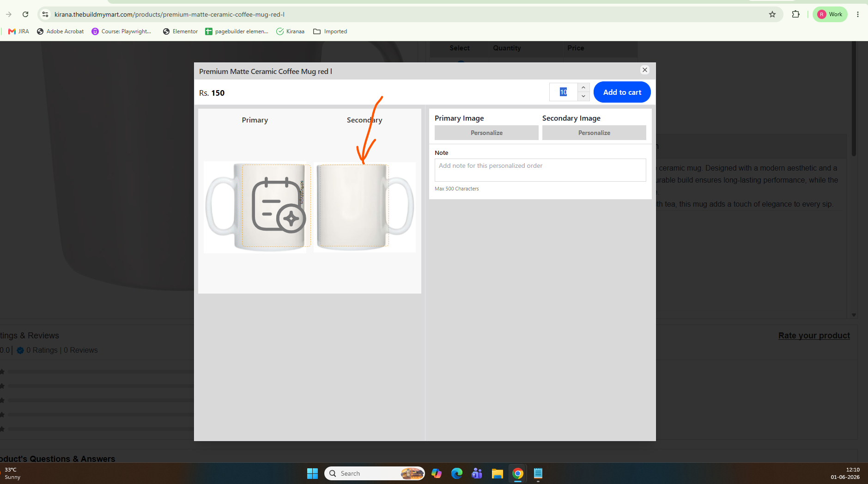Open the JIRA bookmark
868x484 pixels.
pos(18,31)
